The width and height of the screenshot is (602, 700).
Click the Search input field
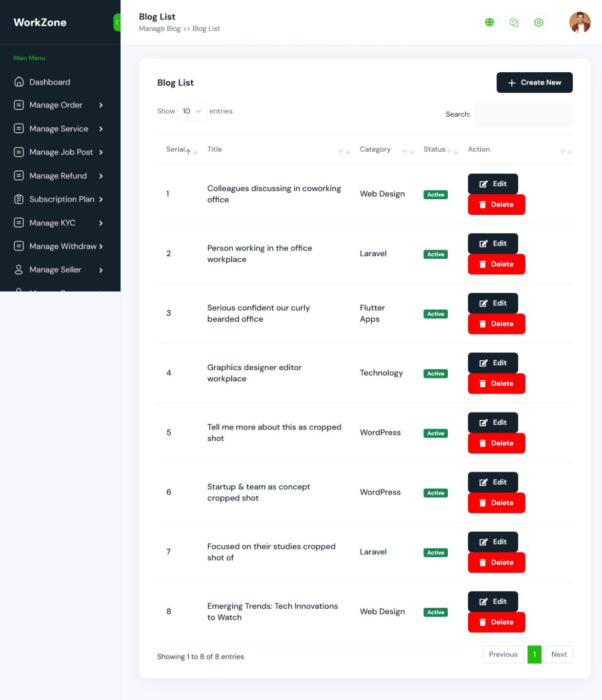522,115
